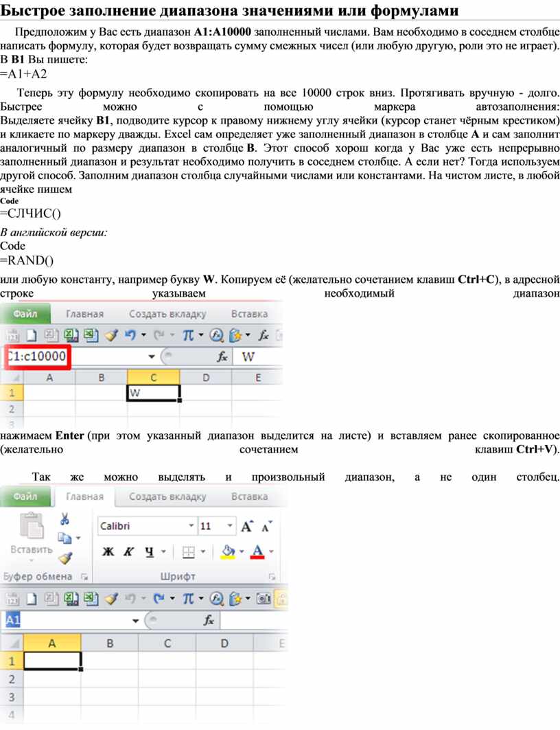Toggle underline with the Ч button

point(146,551)
